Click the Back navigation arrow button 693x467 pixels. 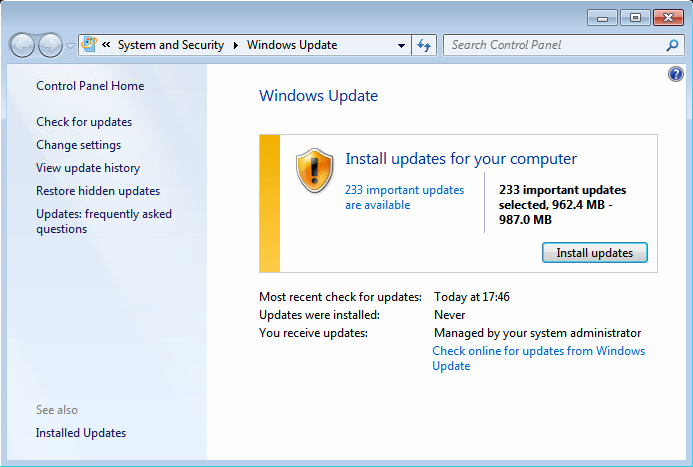(22, 45)
